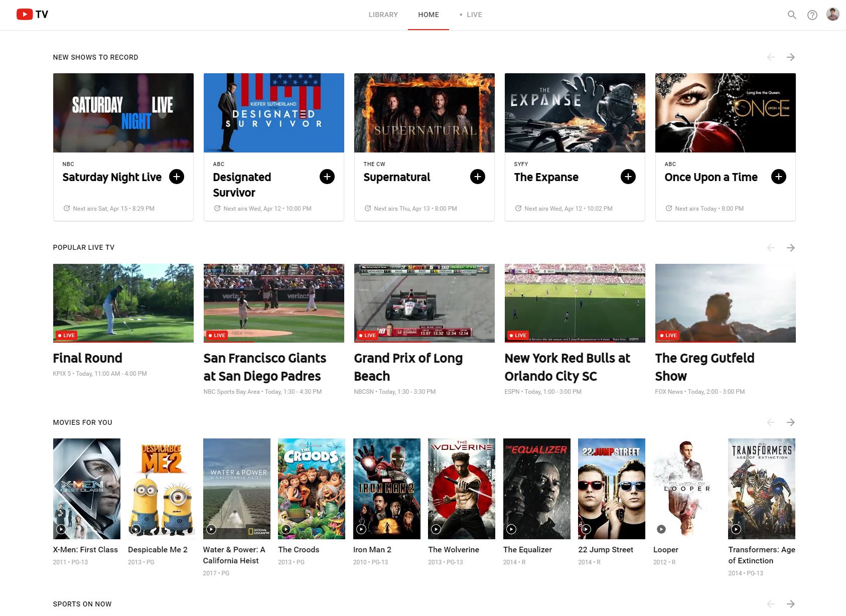The width and height of the screenshot is (846, 616).
Task: Open the Iron Man 2 title
Action: (x=372, y=550)
